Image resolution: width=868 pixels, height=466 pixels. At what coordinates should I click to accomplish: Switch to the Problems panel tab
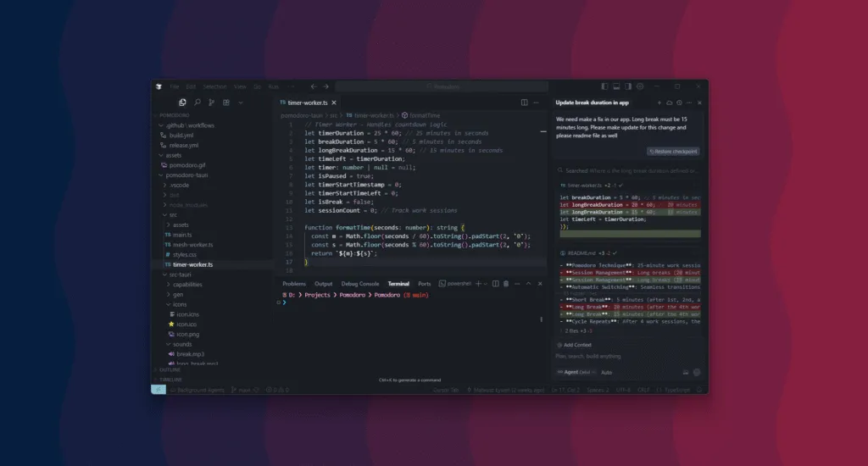click(294, 283)
